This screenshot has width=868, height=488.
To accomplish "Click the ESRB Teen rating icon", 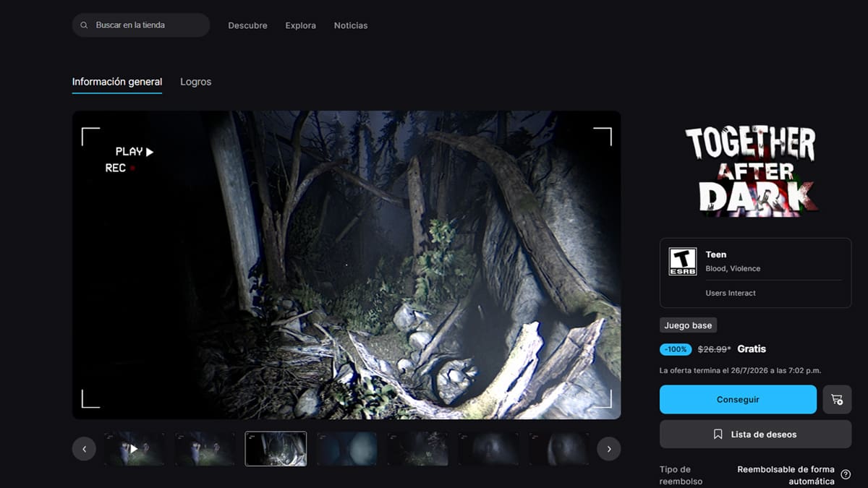I will coord(683,262).
